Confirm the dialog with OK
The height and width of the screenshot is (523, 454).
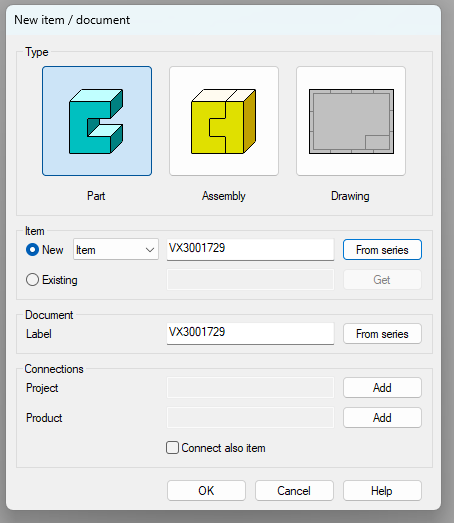coord(206,491)
